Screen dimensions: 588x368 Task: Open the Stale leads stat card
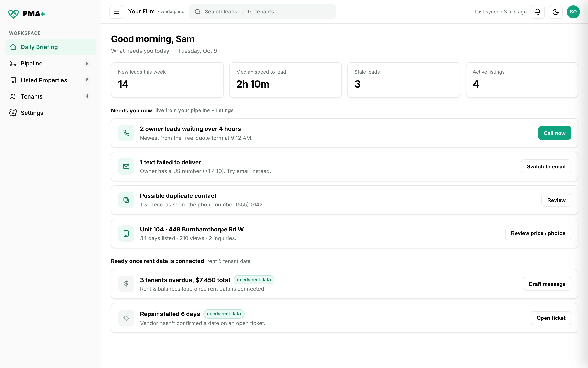click(x=404, y=80)
